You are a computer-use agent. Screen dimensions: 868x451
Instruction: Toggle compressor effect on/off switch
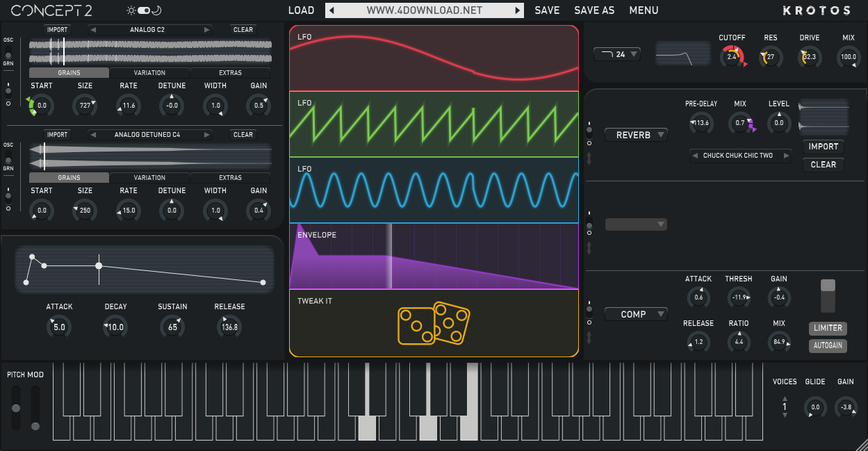click(590, 310)
